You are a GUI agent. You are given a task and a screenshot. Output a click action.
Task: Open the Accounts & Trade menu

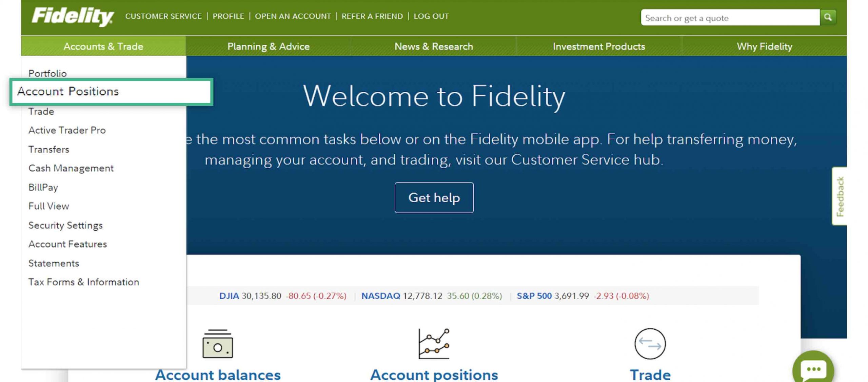coord(103,46)
